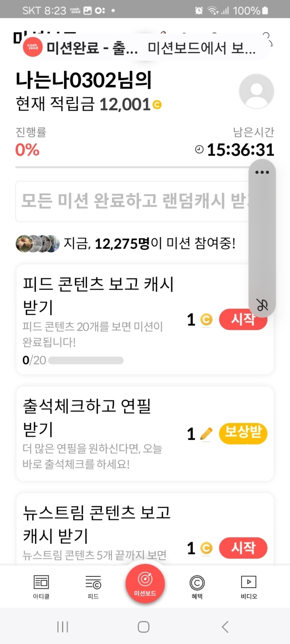The height and width of the screenshot is (644, 290).
Task: Tap the profile avatar picture
Action: pos(256,91)
